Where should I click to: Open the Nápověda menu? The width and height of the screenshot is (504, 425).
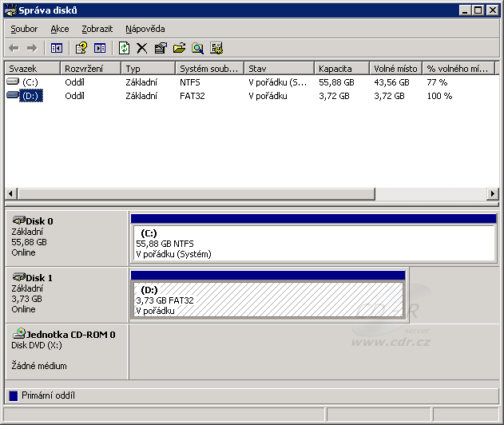145,29
